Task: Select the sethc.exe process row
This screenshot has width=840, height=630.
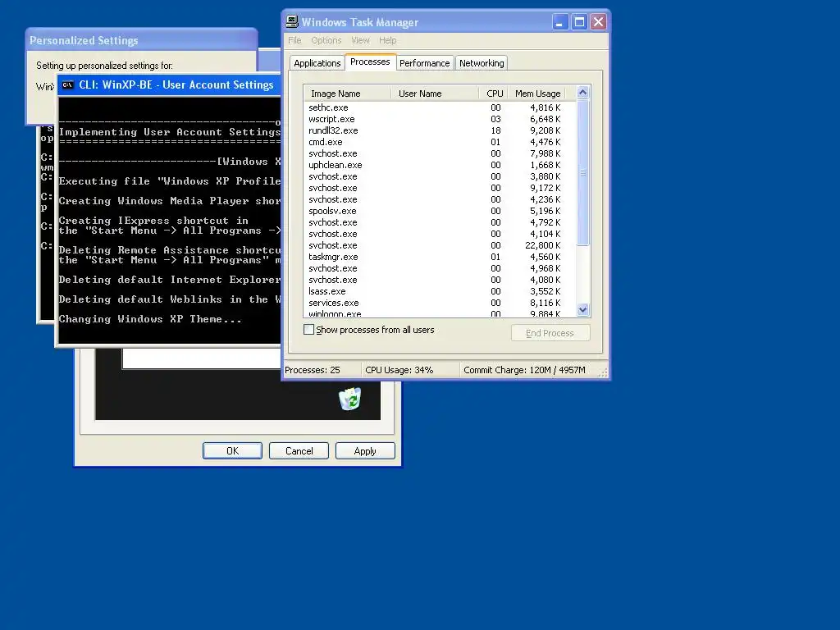Action: [440, 107]
